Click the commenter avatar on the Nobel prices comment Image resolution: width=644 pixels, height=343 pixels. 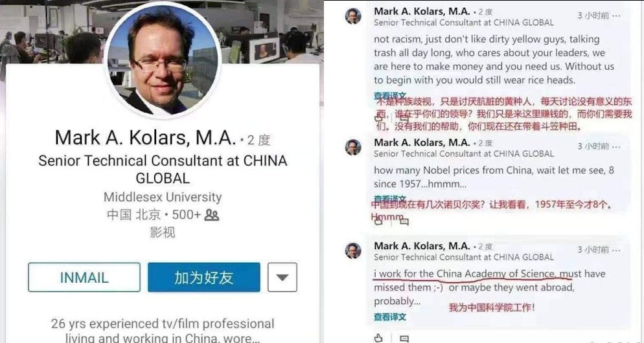click(x=353, y=148)
